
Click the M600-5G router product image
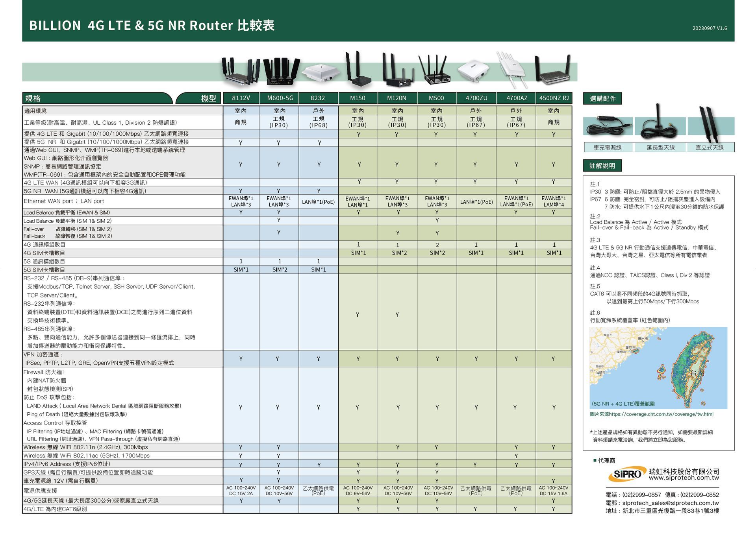(x=281, y=72)
